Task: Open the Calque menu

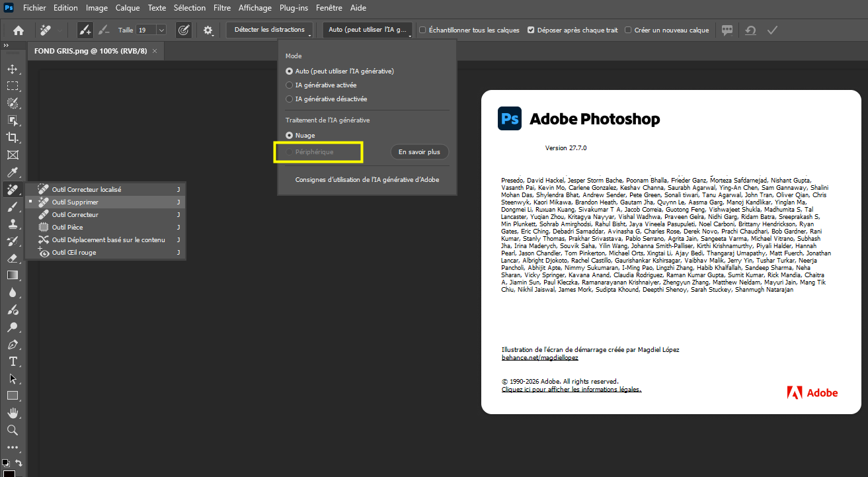Action: coord(128,8)
